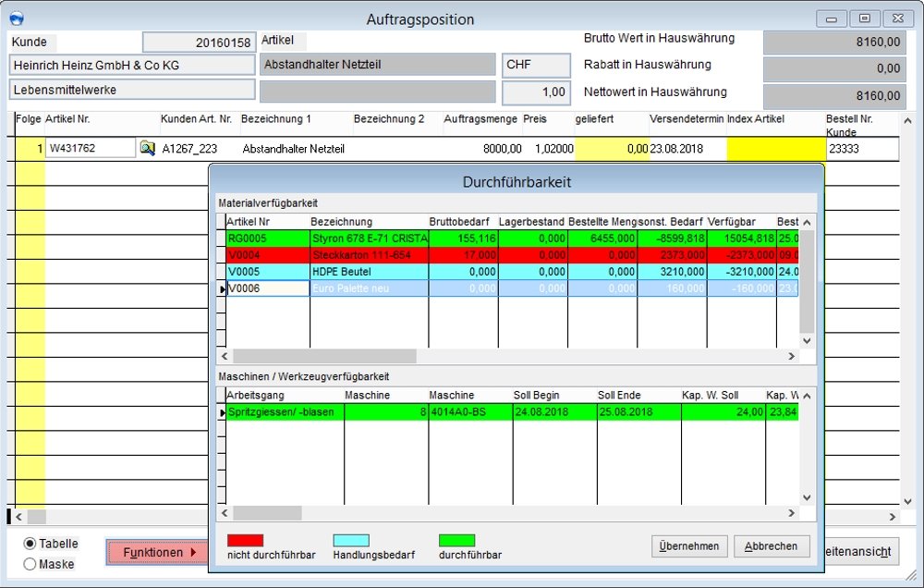Click the Soll Begin column header
The height and width of the screenshot is (588, 924).
click(555, 395)
